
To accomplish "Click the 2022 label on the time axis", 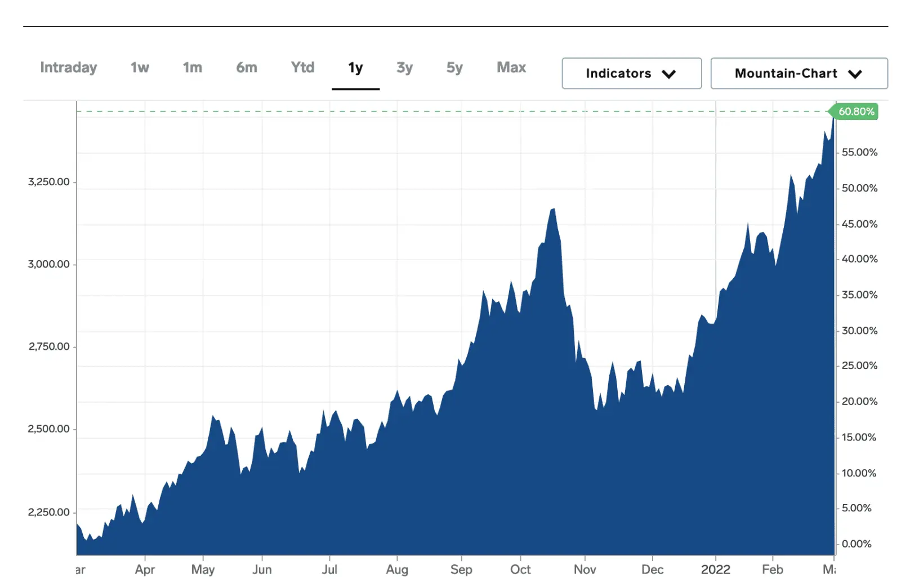I will click(x=715, y=569).
